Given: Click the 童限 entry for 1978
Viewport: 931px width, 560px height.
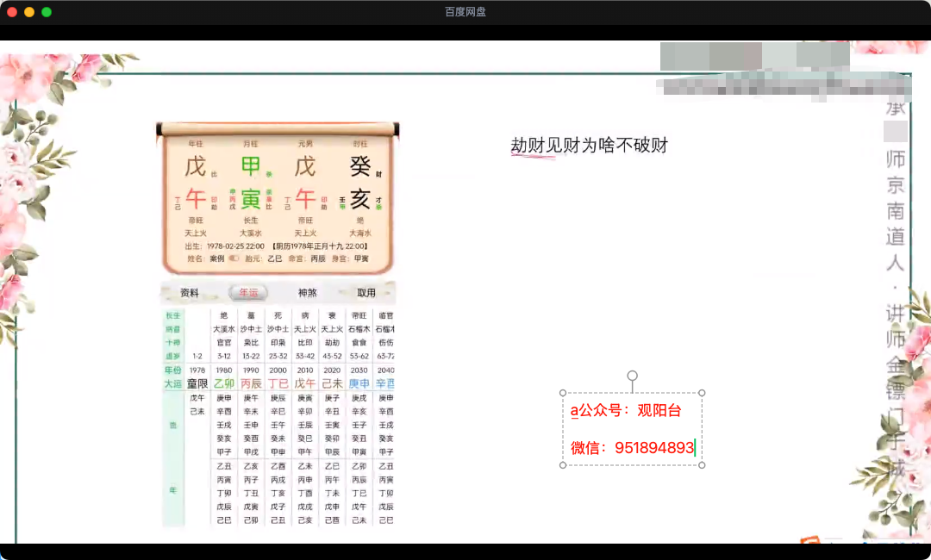Looking at the screenshot, I should point(197,383).
